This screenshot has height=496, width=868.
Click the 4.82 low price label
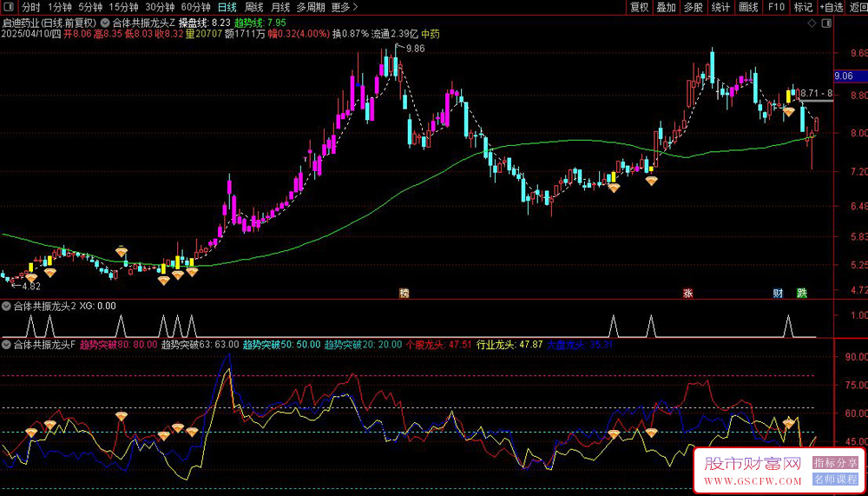tap(31, 286)
